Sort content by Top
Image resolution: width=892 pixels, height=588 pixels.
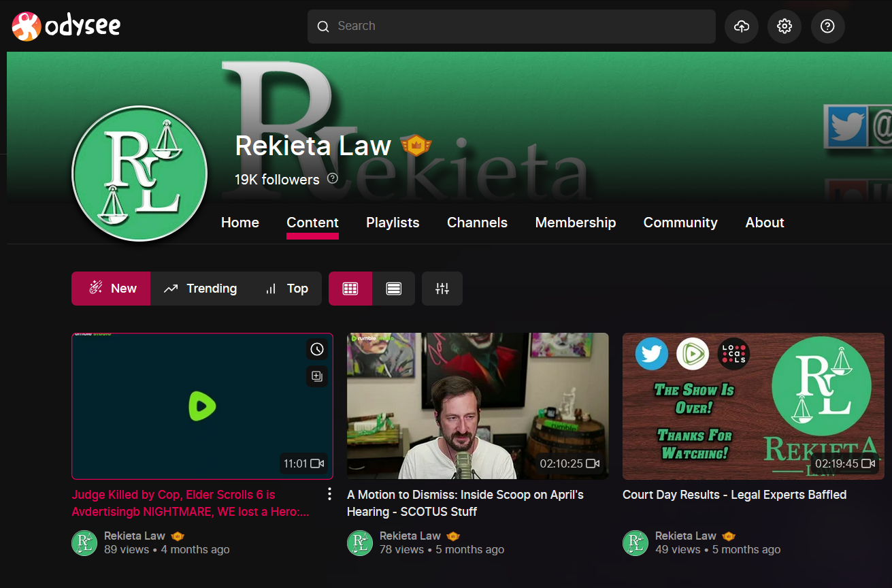(286, 289)
